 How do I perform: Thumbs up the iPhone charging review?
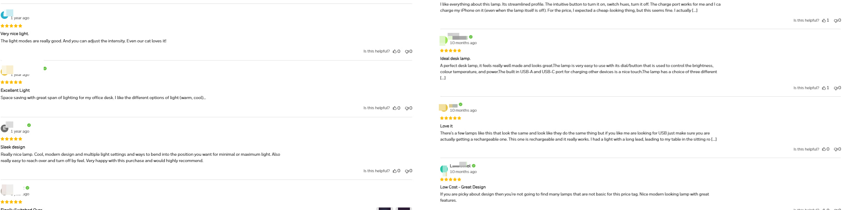pyautogui.click(x=824, y=21)
